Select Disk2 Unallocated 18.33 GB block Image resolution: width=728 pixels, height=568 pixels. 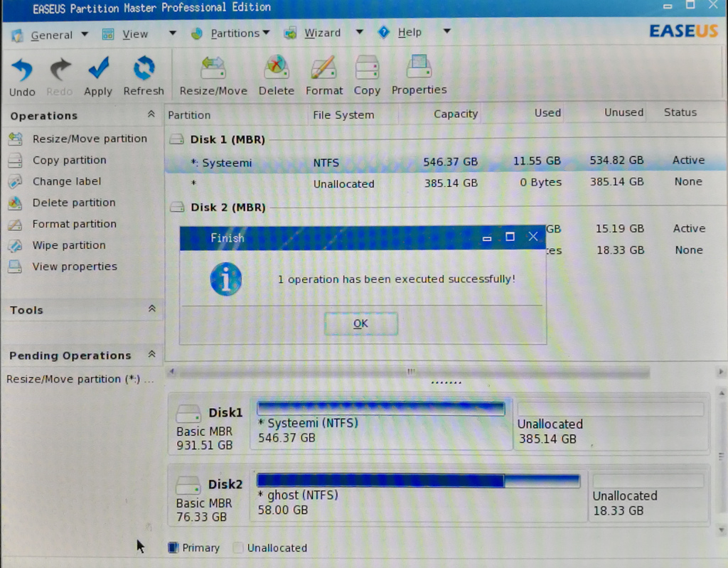pos(648,495)
